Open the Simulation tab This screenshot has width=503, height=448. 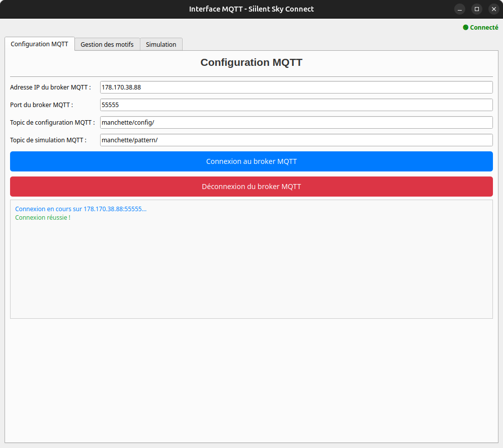point(161,45)
